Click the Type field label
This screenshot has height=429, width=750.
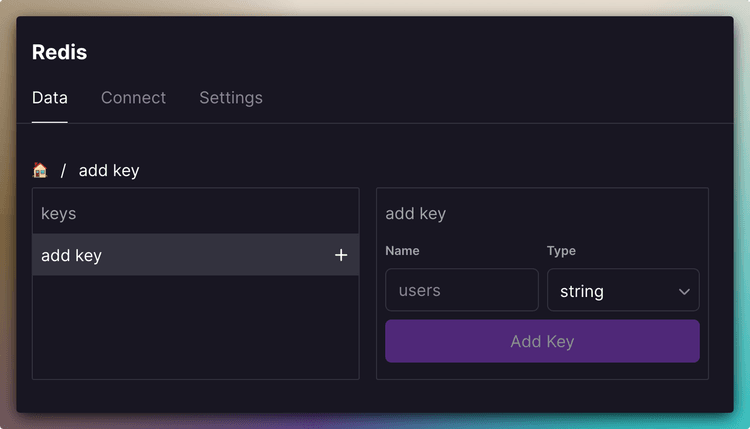point(561,251)
